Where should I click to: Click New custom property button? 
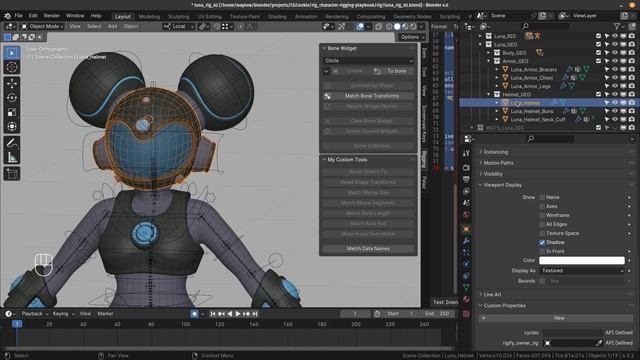coord(556,318)
